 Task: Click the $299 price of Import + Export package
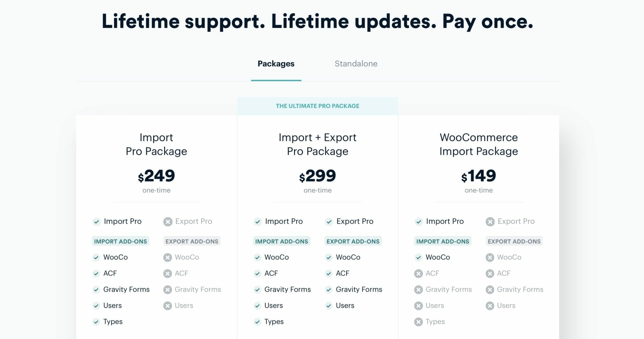pos(317,176)
